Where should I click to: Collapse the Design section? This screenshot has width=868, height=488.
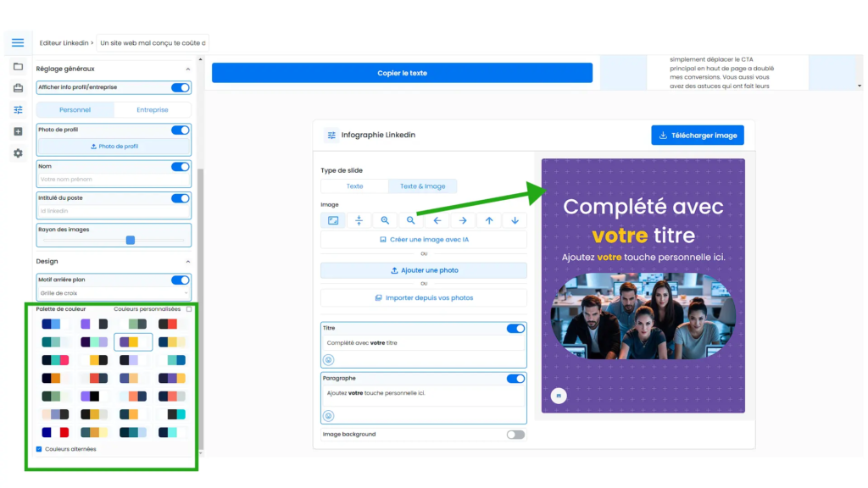[187, 262]
